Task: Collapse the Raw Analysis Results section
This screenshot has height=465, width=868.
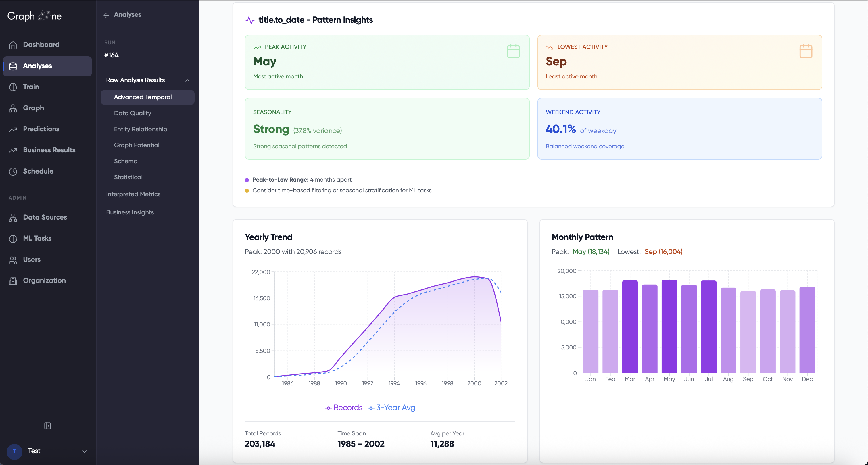Action: click(187, 80)
